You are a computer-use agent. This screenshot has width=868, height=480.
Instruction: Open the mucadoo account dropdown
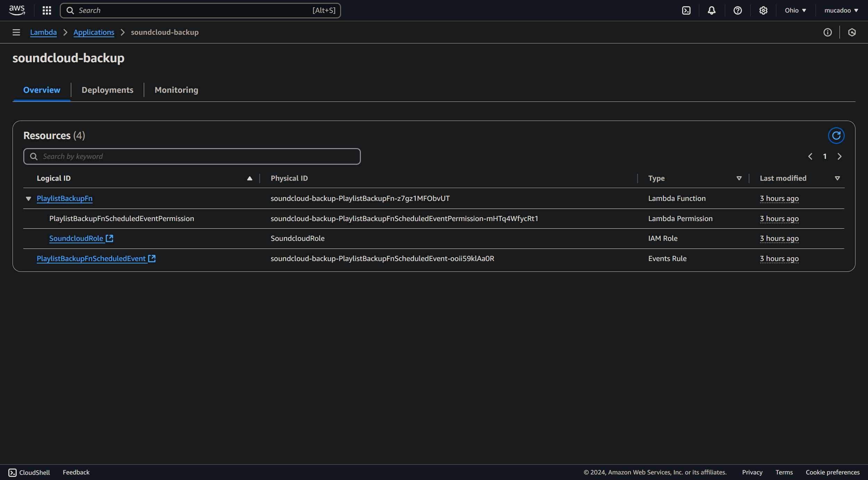coord(841,10)
